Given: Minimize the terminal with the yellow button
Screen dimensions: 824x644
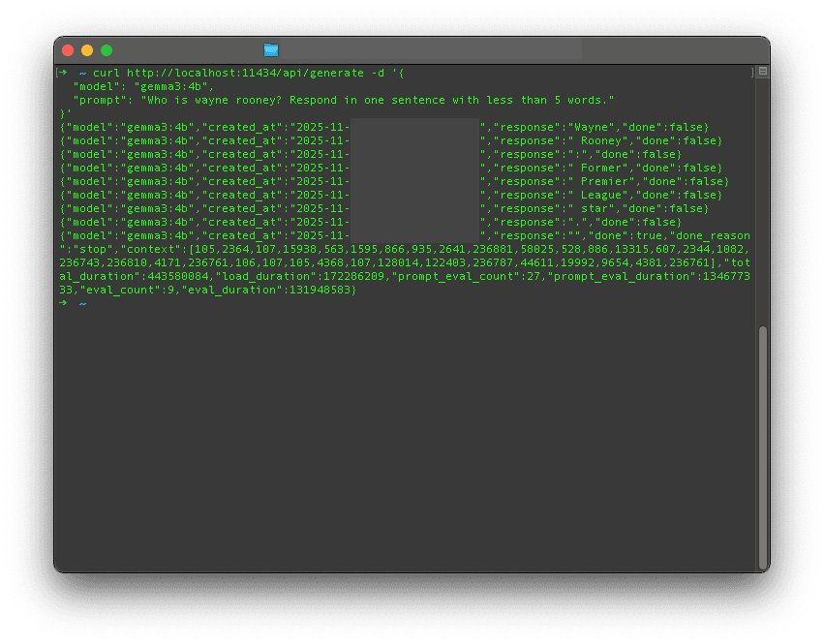Looking at the screenshot, I should click(87, 50).
